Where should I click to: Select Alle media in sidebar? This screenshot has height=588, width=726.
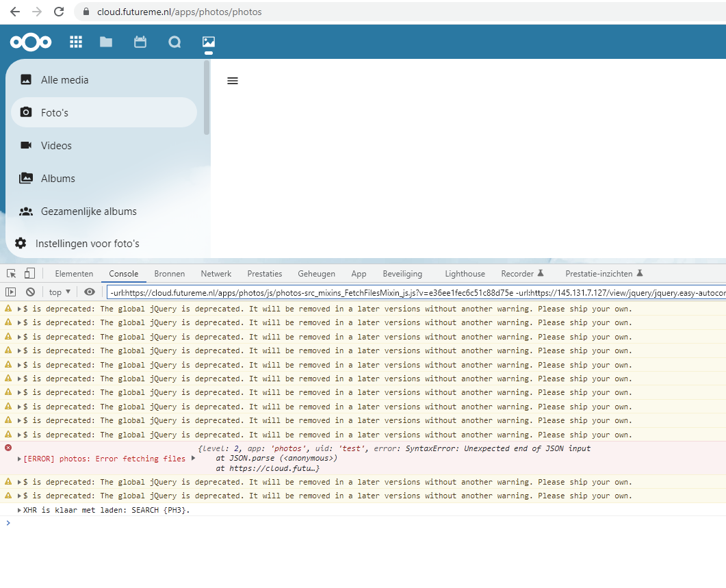[x=104, y=79]
